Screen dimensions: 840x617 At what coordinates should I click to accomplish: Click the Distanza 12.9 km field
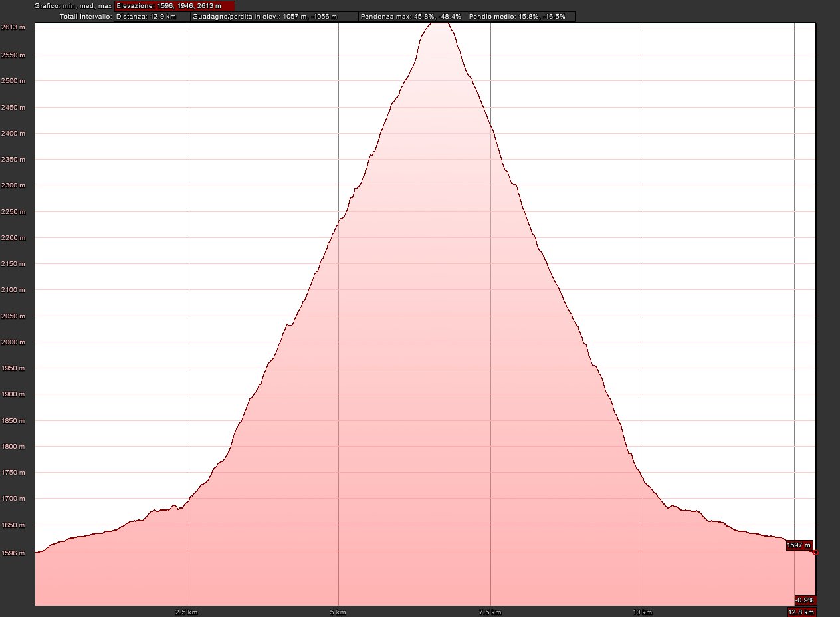click(151, 16)
